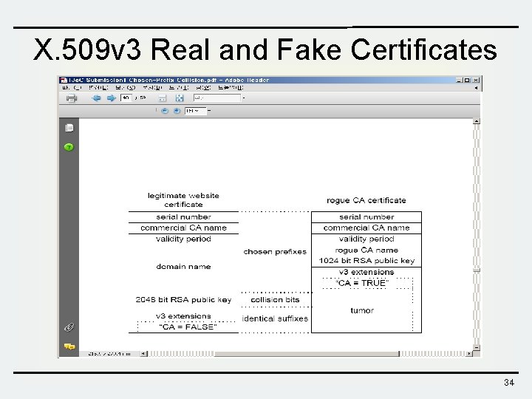The image size is (532, 399).
Task: Click 'v3 extensions' in rogue CA box
Action: point(366,272)
